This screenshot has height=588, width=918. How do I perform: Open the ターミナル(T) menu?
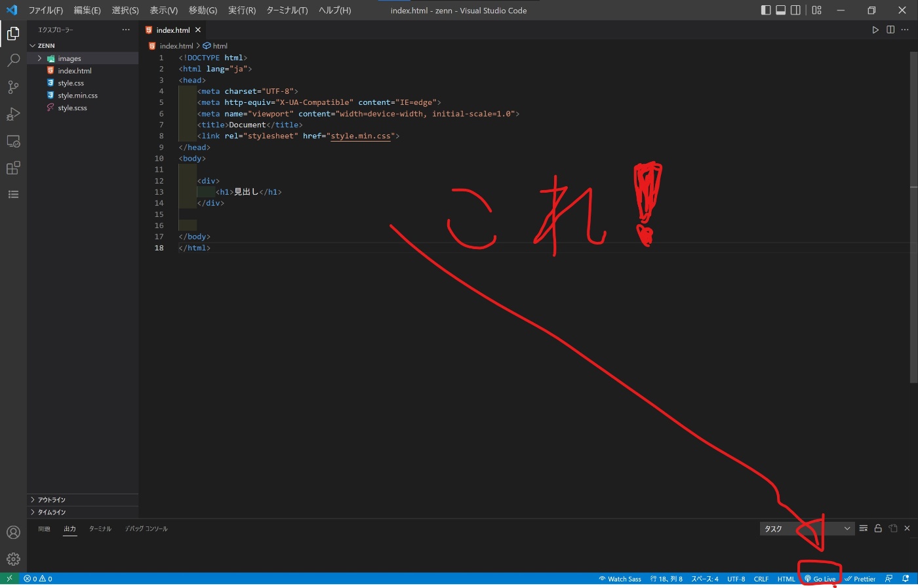click(x=287, y=10)
